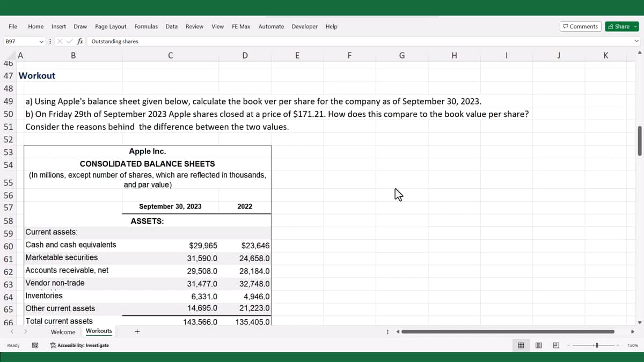The image size is (644, 362).
Task: Click Accessibility: Investigate in status bar
Action: (x=79, y=345)
